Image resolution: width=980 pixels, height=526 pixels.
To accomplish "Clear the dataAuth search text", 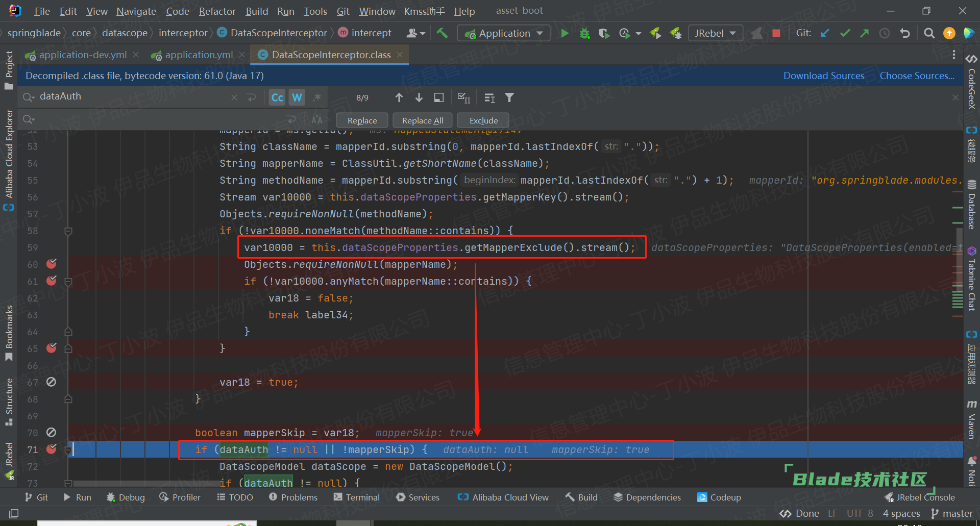I will (234, 97).
